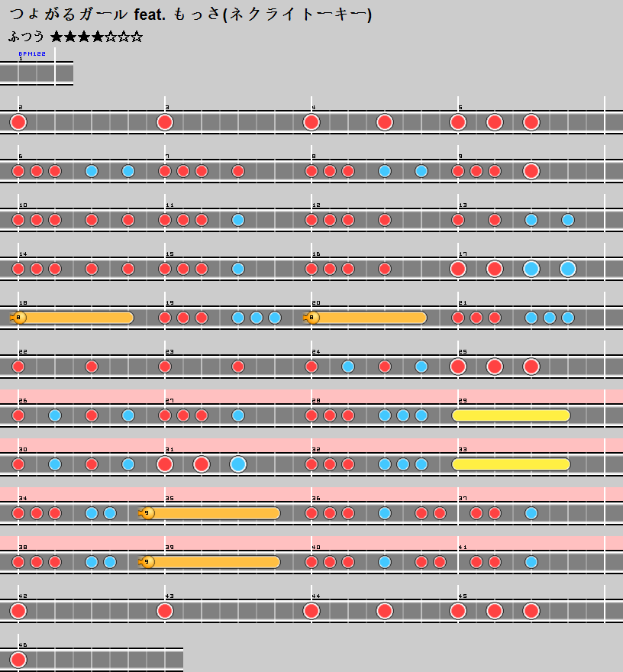623x672 pixels.
Task: Click measure number 26 label
Action: 23,401
